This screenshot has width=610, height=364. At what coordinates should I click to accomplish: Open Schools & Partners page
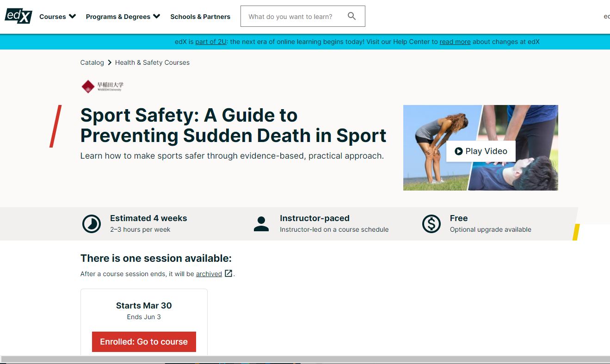(200, 17)
